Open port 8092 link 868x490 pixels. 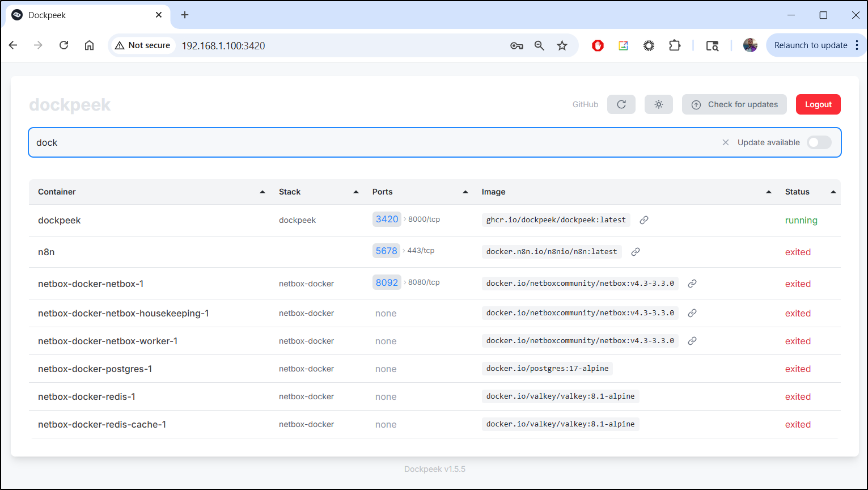387,282
